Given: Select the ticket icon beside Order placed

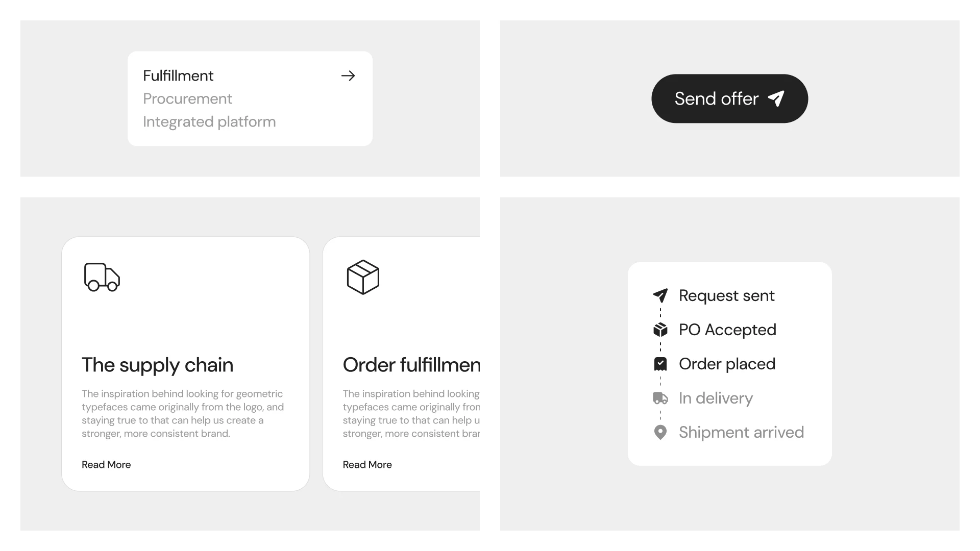Looking at the screenshot, I should pos(660,364).
